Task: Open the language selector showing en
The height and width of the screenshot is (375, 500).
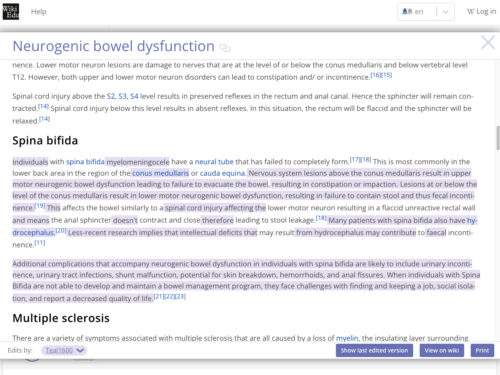Action: point(426,12)
